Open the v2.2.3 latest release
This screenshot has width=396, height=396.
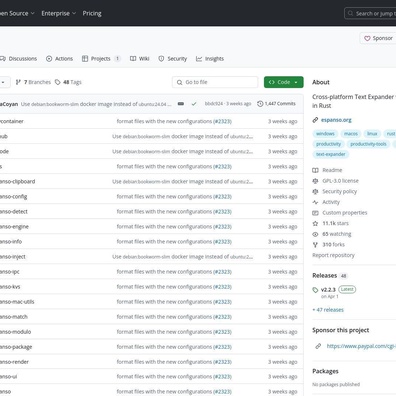click(x=328, y=290)
